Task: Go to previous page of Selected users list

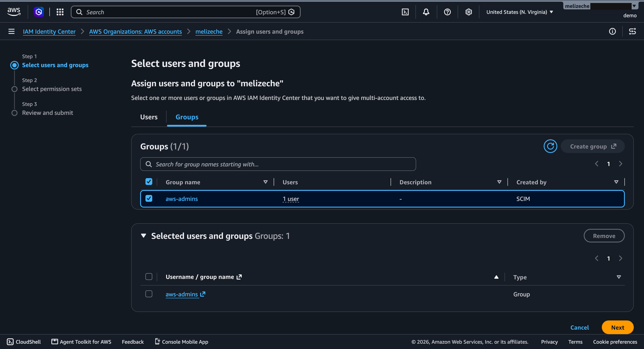Action: point(597,258)
